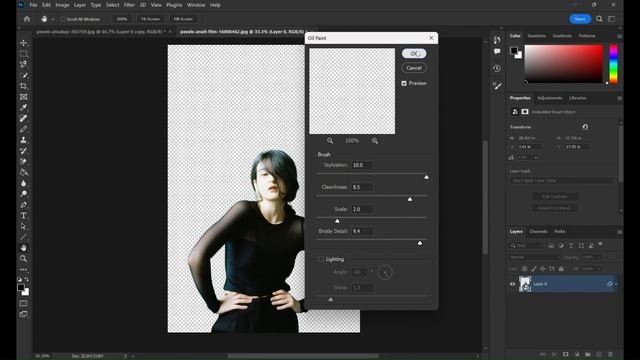Image resolution: width=640 pixels, height=360 pixels.
Task: Select the Lasso tool
Action: point(24,64)
